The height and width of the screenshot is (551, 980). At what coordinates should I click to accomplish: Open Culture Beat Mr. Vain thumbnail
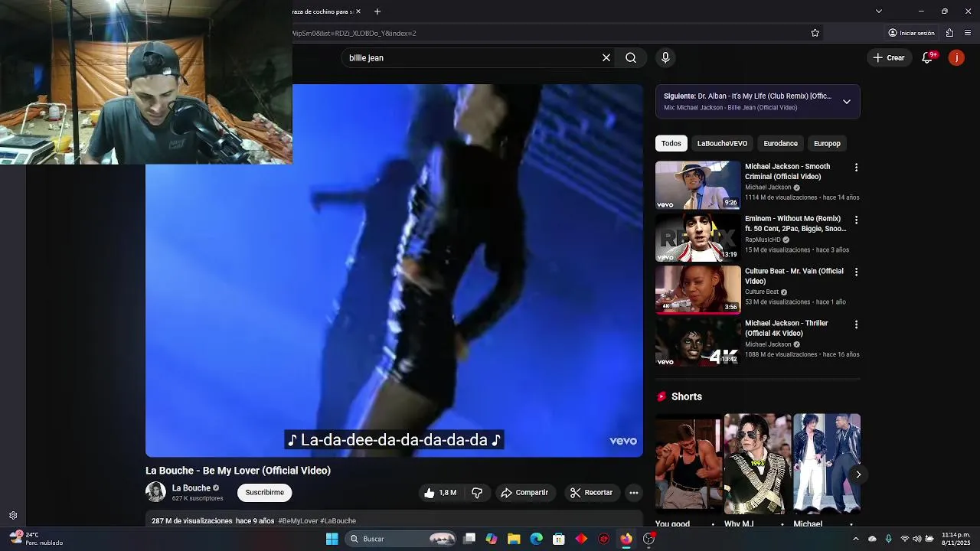click(x=698, y=289)
